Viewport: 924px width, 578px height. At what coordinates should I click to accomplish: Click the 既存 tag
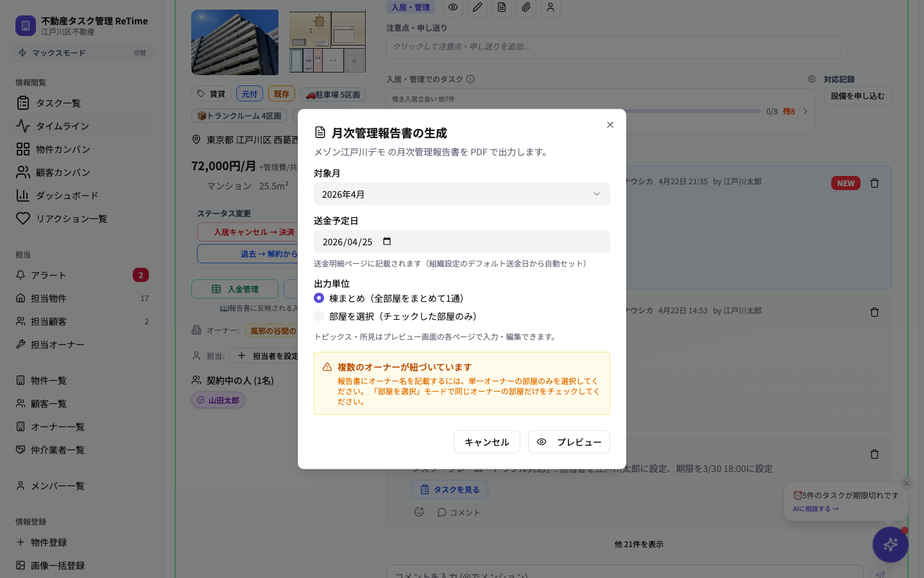pyautogui.click(x=282, y=94)
